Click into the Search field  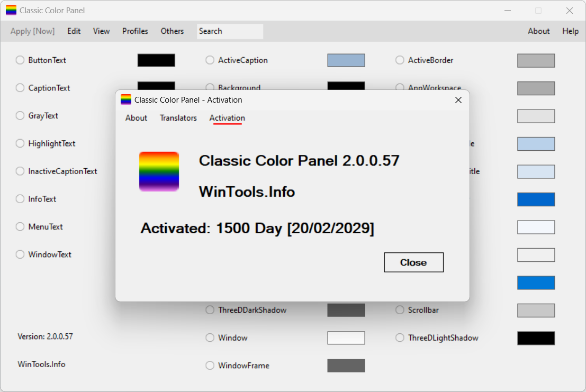(x=230, y=31)
